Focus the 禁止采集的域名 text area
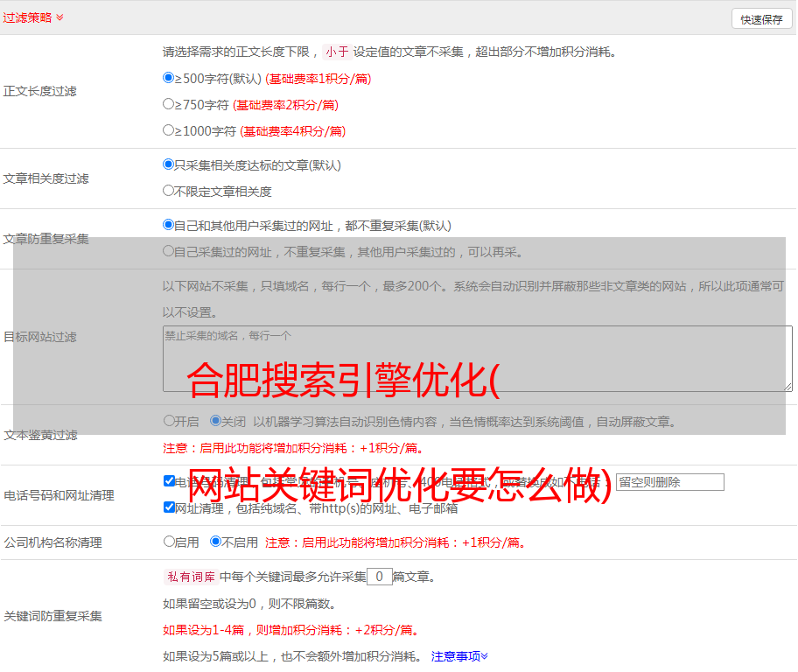Image resolution: width=798 pixels, height=672 pixels. [477, 359]
